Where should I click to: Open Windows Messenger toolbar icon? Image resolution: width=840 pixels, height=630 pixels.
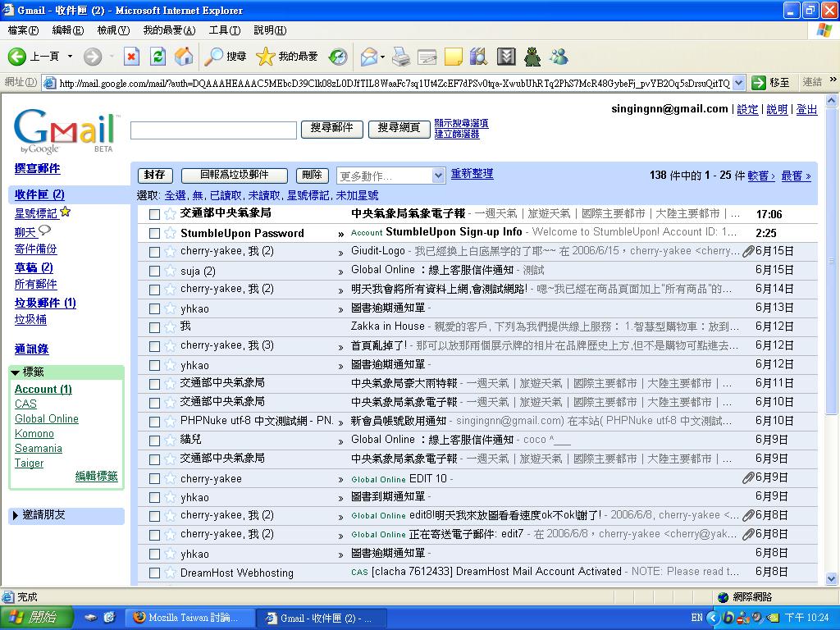(x=559, y=57)
